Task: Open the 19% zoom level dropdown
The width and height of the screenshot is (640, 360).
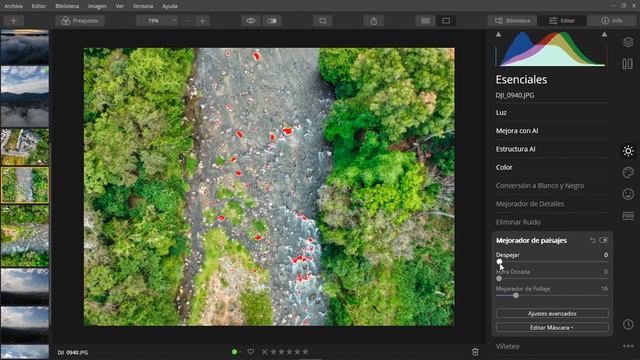Action: (157, 21)
